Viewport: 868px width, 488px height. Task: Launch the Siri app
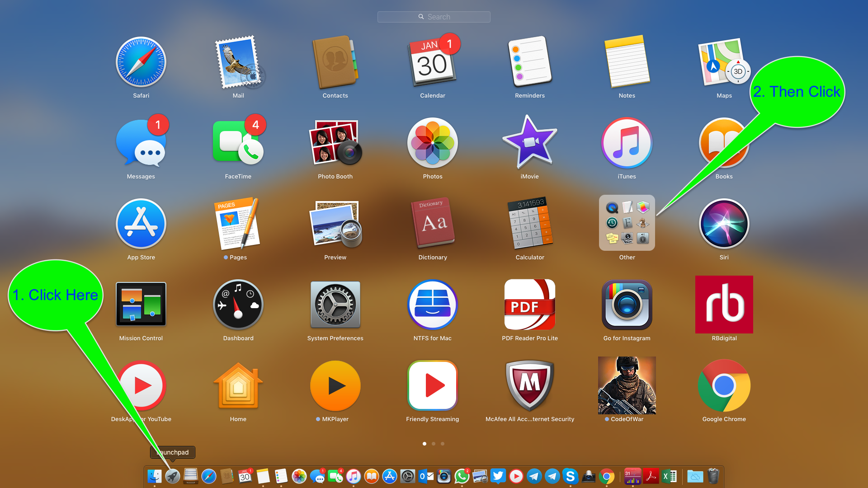724,223
